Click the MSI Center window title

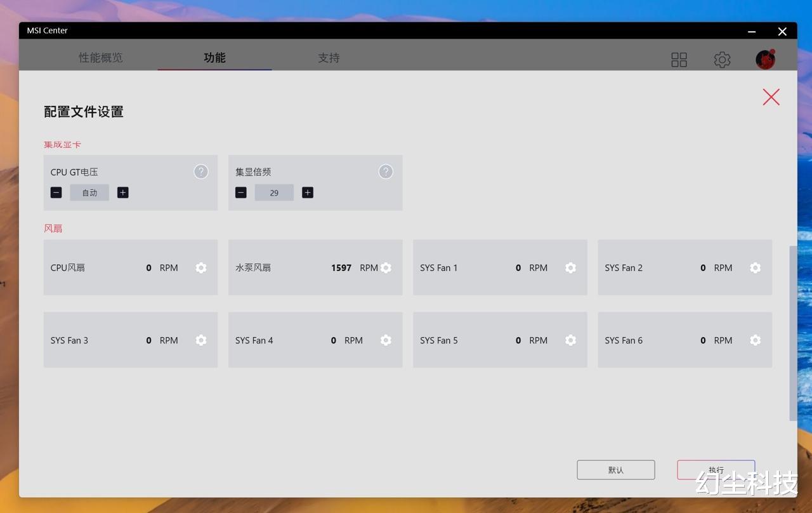click(x=47, y=30)
